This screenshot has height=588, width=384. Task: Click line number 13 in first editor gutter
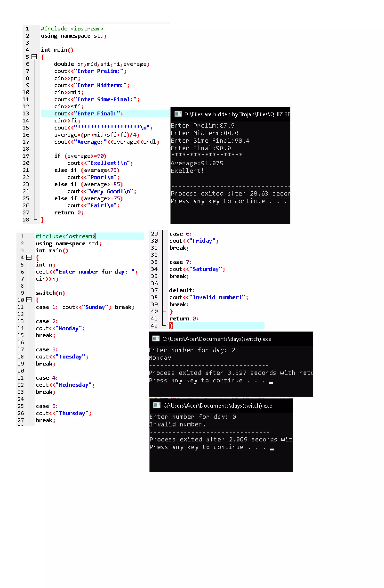[x=26, y=113]
